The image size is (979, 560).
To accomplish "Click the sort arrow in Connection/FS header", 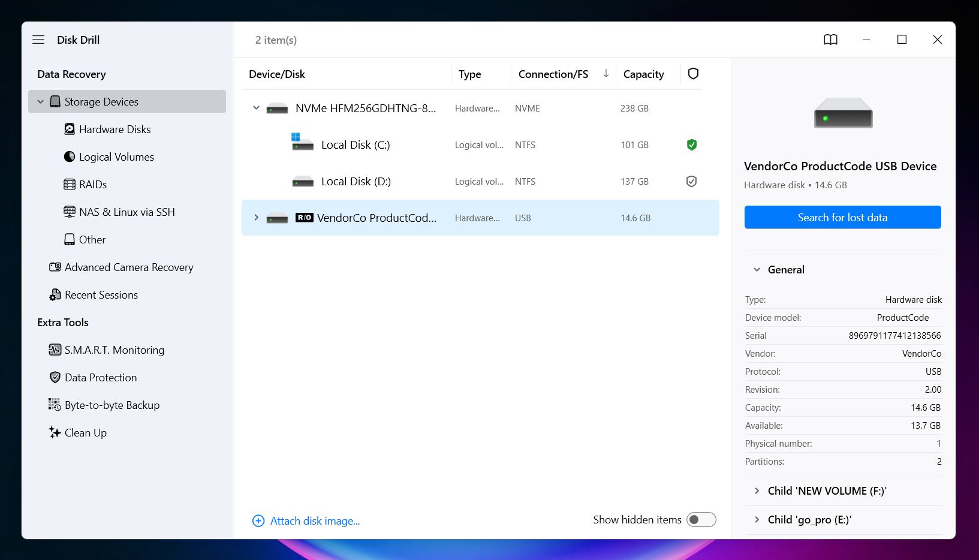I will pyautogui.click(x=606, y=74).
